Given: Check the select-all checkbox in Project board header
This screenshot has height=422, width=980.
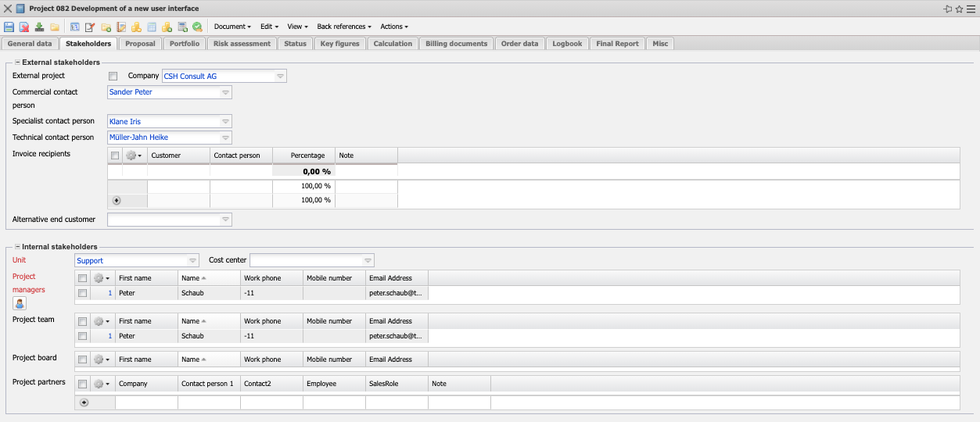Looking at the screenshot, I should tap(83, 359).
